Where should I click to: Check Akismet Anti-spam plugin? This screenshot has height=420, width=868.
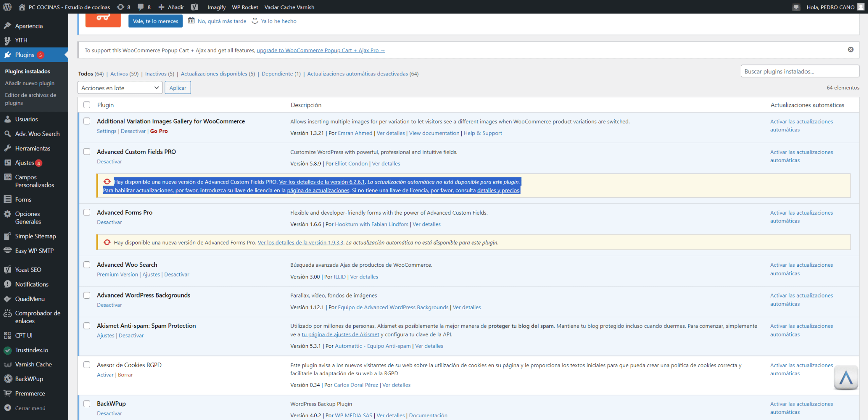pos(87,325)
